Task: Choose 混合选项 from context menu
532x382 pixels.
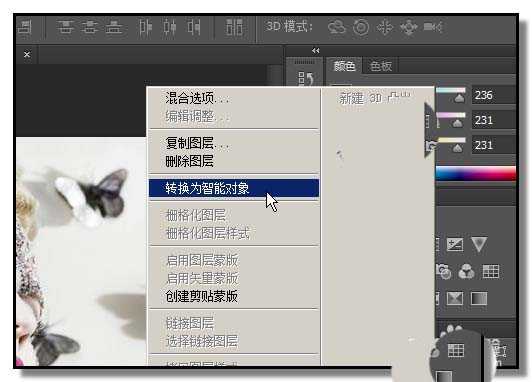Action: click(x=234, y=98)
